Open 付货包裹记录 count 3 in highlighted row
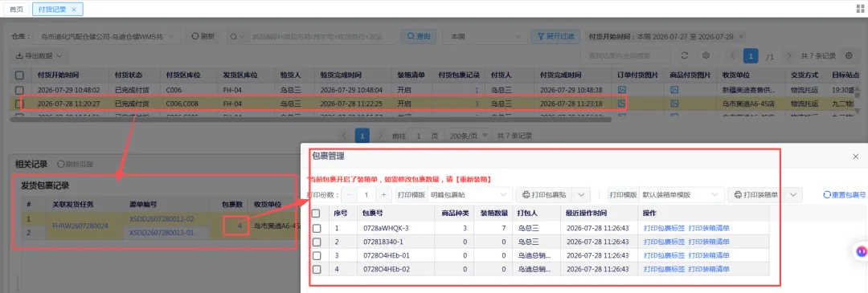 tap(477, 104)
